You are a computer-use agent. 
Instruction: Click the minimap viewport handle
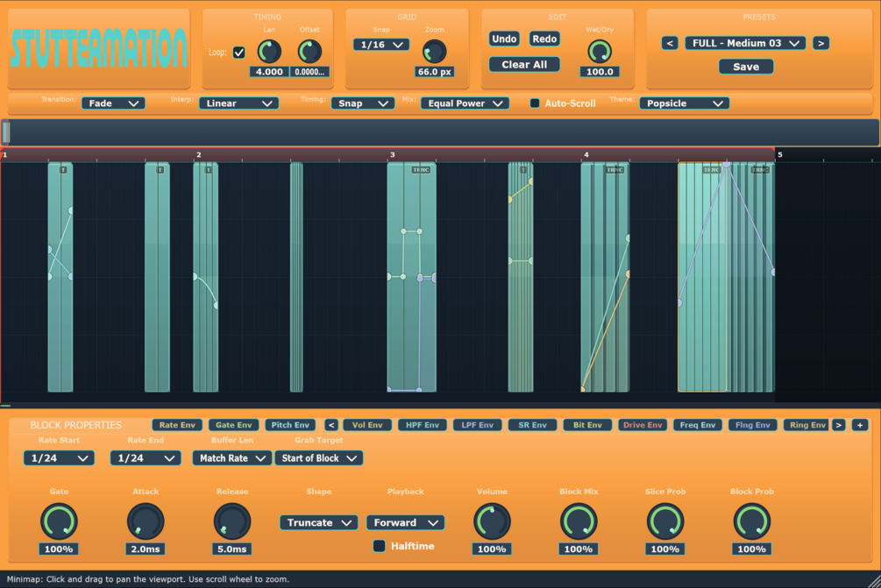click(5, 132)
